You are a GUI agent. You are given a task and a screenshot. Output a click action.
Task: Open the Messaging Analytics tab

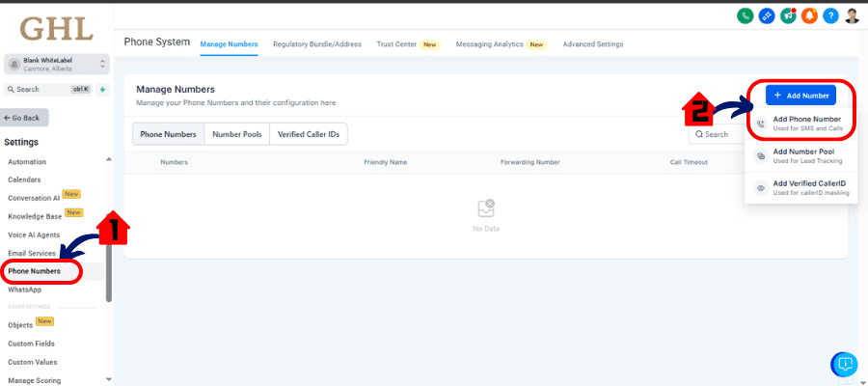pos(502,44)
